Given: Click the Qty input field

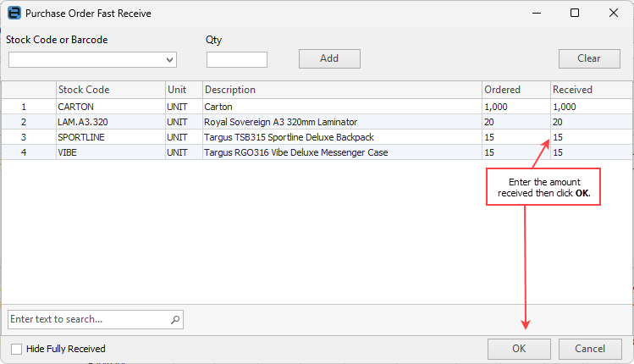Looking at the screenshot, I should 236,59.
